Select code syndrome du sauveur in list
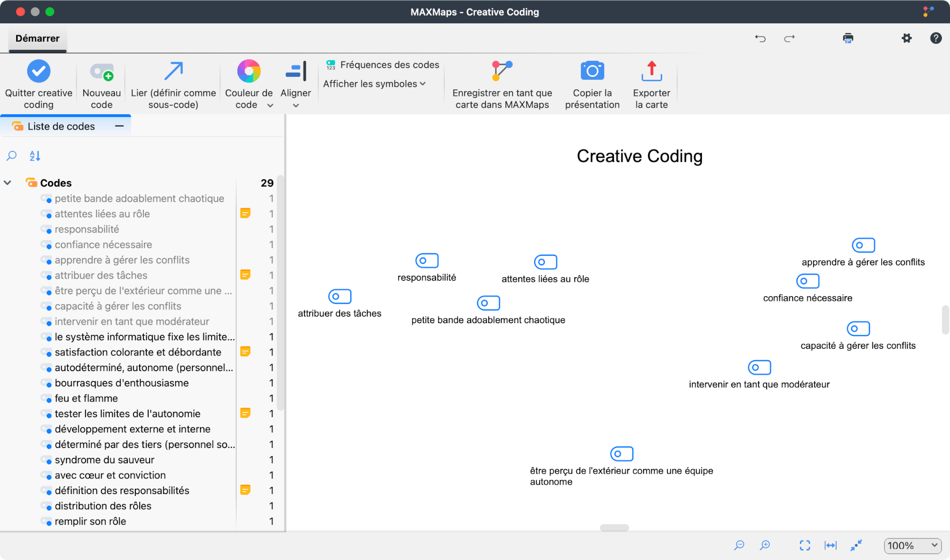 click(104, 460)
